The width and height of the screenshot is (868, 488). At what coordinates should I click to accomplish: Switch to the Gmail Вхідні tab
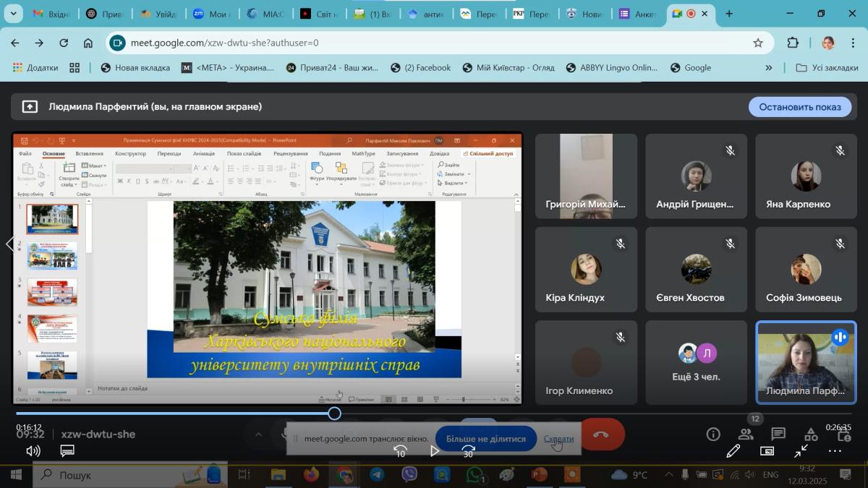pyautogui.click(x=51, y=14)
